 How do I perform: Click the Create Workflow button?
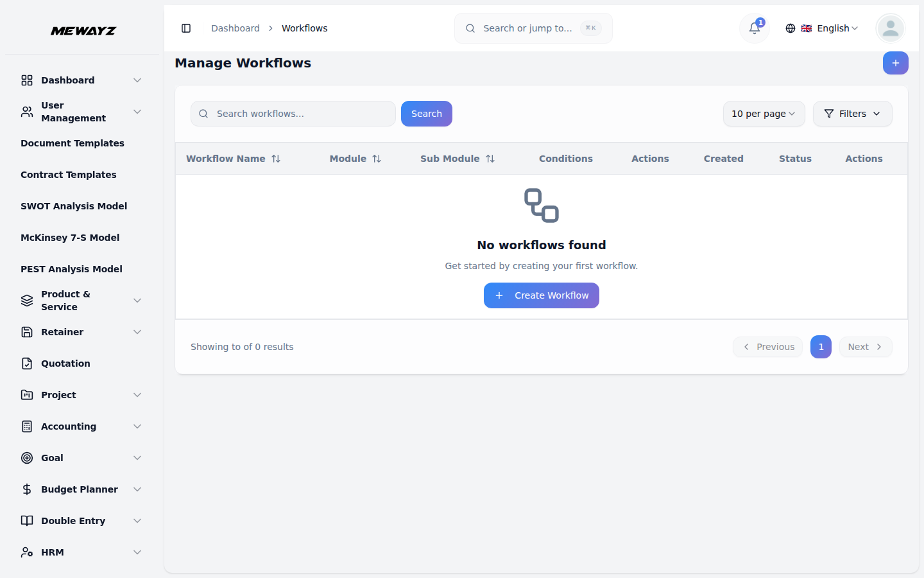click(541, 295)
